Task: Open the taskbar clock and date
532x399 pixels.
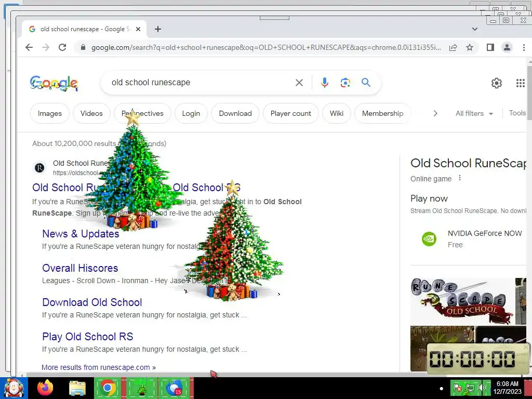Action: (x=507, y=388)
